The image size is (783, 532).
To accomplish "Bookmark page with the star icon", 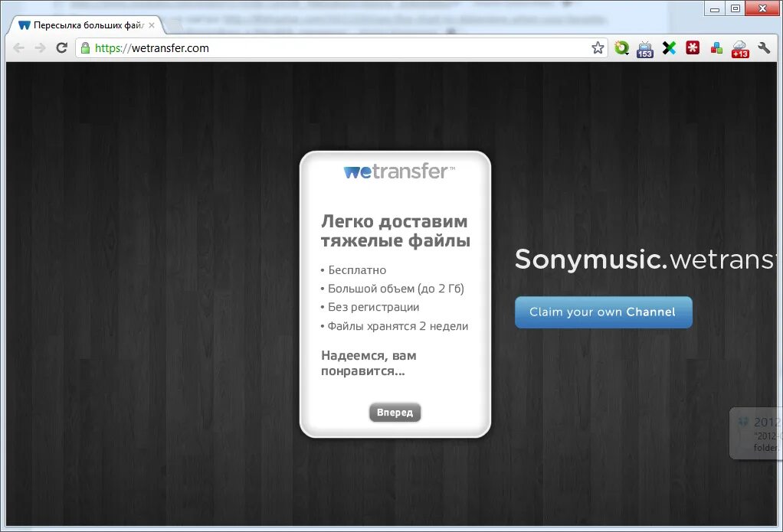I will 598,48.
